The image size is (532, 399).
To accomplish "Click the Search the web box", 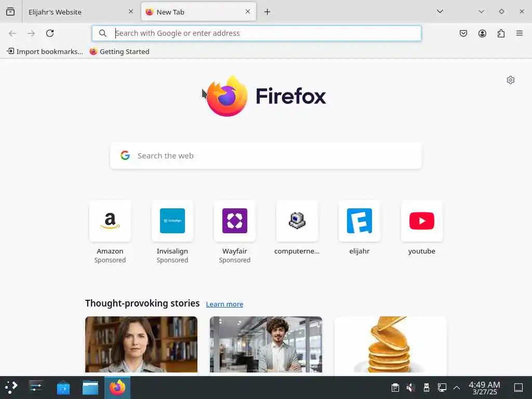I will 266,156.
